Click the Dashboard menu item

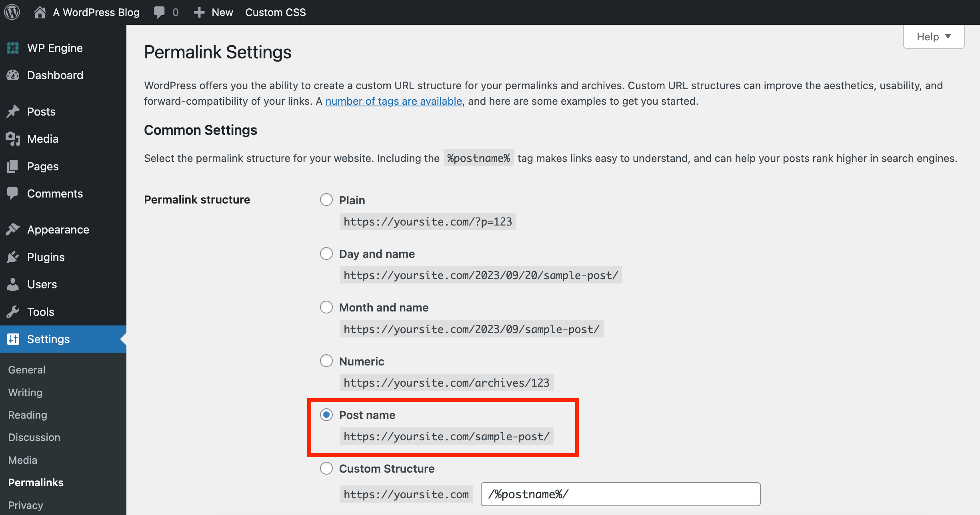coord(55,75)
